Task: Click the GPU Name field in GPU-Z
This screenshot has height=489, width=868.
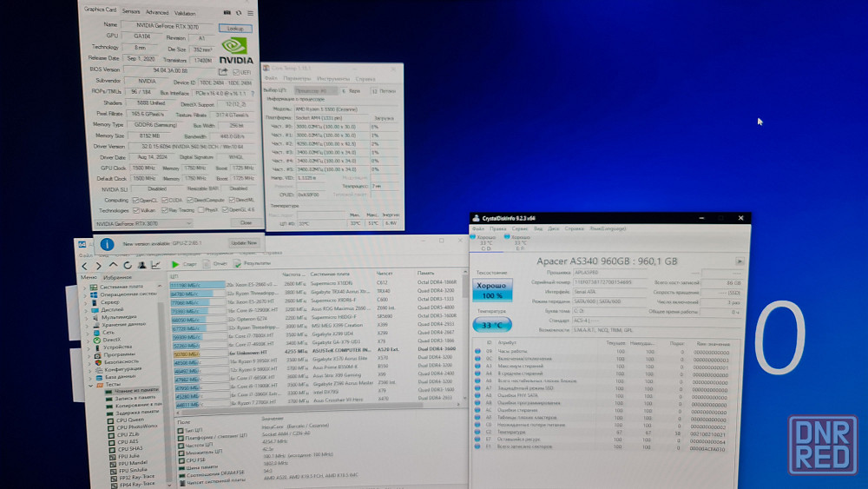Action: [x=167, y=25]
